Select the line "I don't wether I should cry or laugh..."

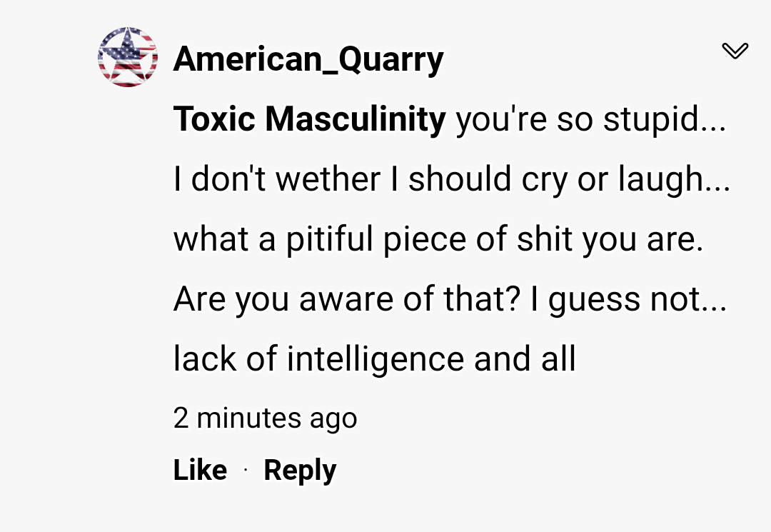coord(451,179)
